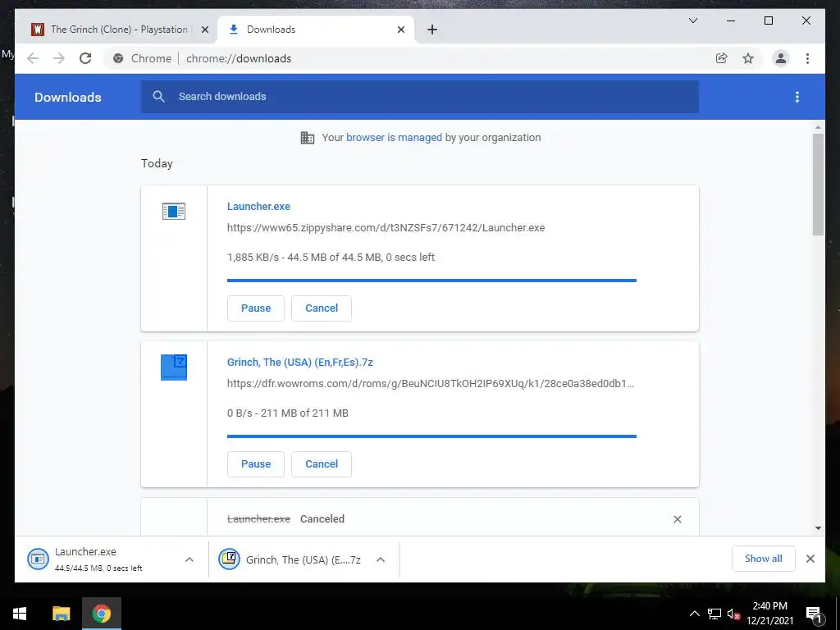The height and width of the screenshot is (630, 840).
Task: Pause the Launcher.exe download
Action: click(256, 308)
